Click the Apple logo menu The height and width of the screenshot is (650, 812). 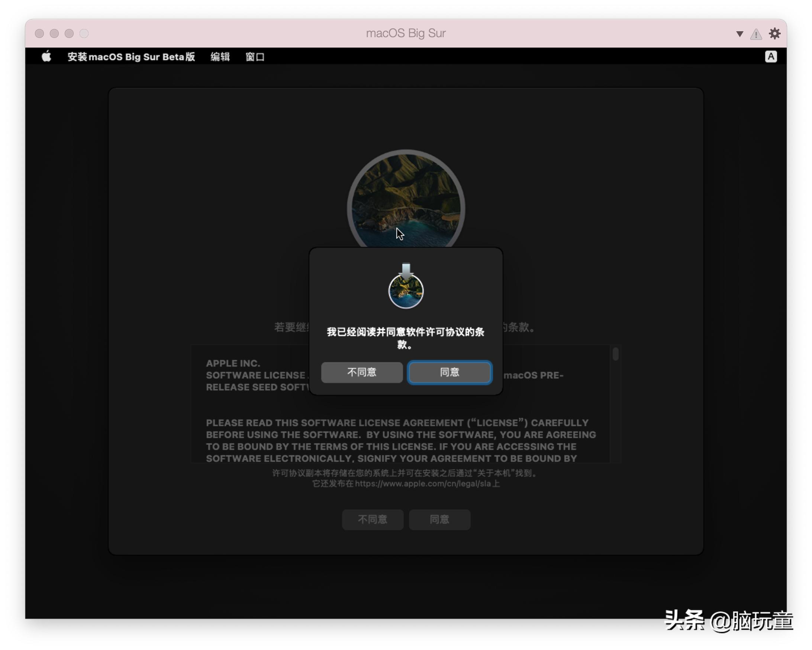click(x=46, y=57)
